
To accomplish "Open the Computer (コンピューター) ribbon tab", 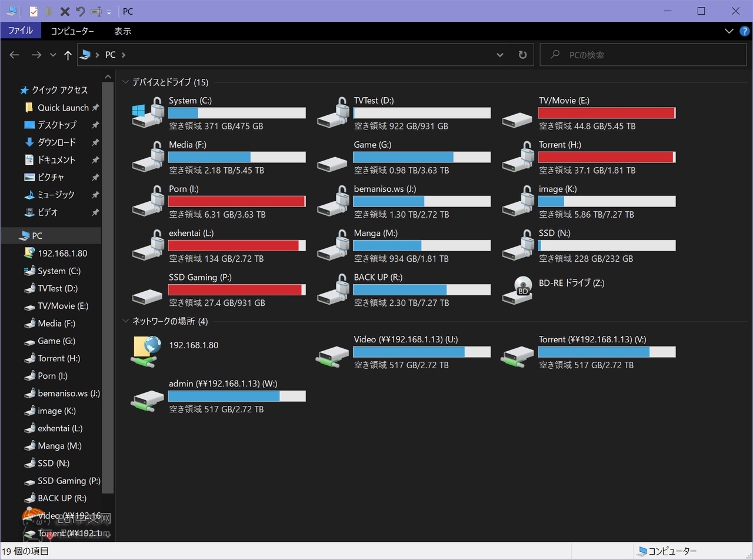I will point(72,31).
